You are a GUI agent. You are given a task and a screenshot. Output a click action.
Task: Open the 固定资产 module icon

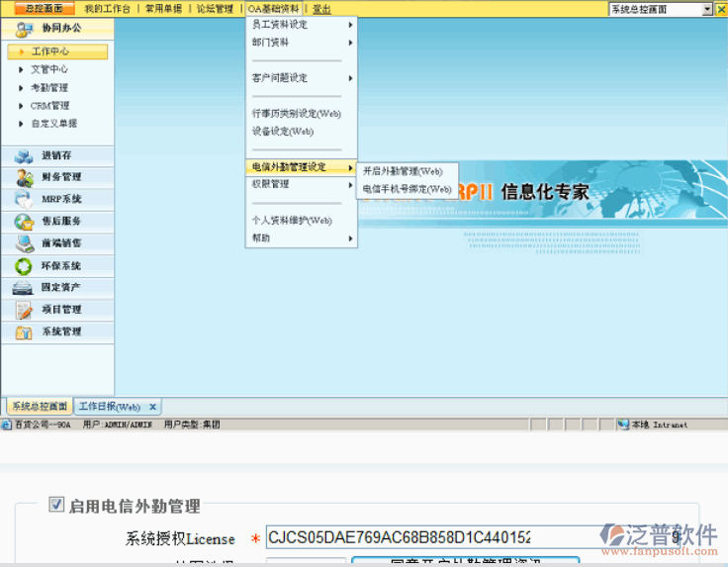point(24,287)
